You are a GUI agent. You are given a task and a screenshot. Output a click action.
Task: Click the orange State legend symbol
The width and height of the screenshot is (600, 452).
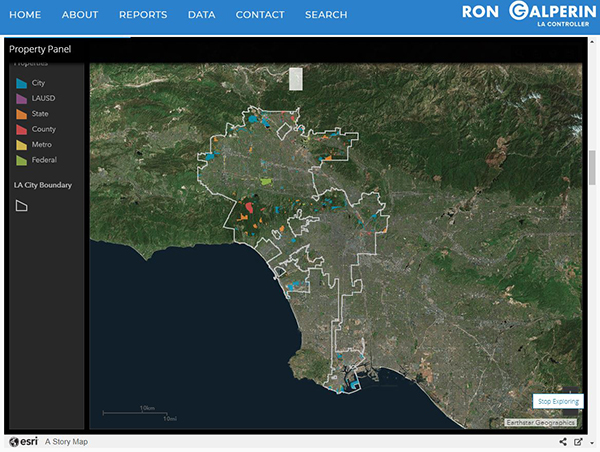[x=21, y=114]
